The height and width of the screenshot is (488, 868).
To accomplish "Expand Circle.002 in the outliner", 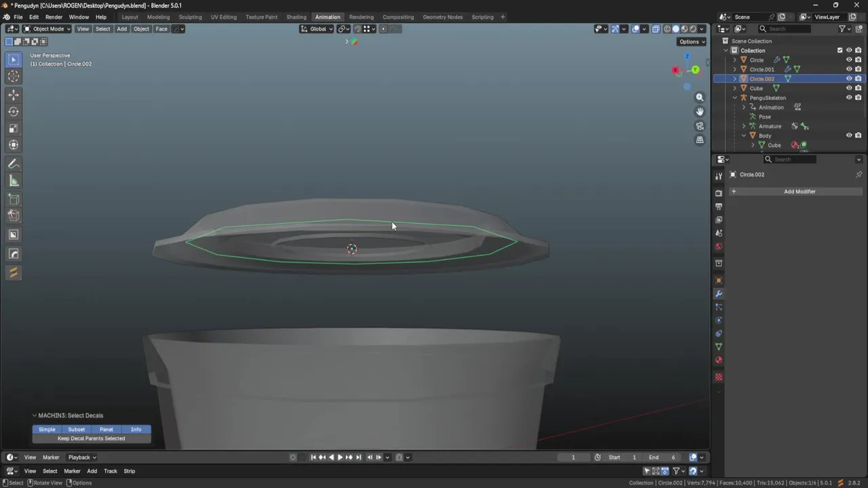I will tap(734, 79).
